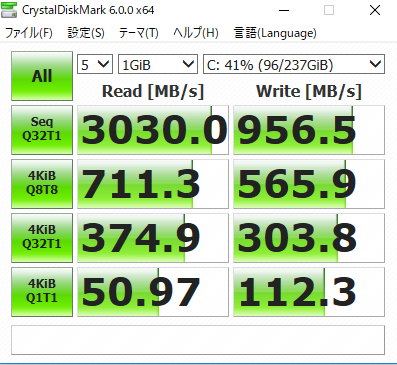The height and width of the screenshot is (365, 397).
Task: Click the Seq read result 3030.0
Action: 153,130
